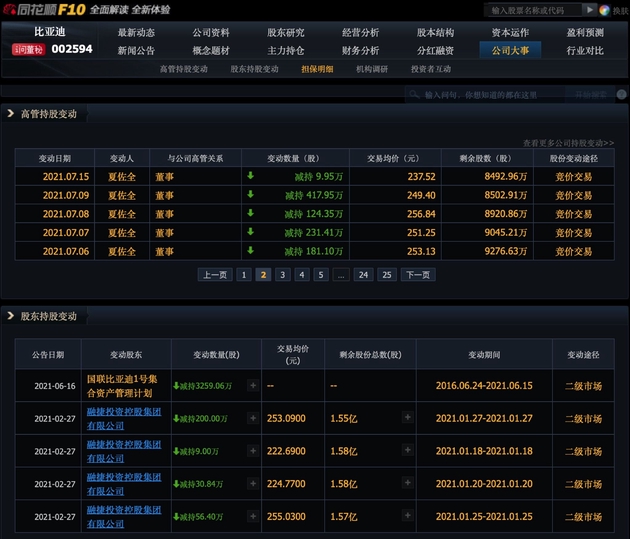
Task: Open the 财务分析 menu item
Action: (360, 50)
